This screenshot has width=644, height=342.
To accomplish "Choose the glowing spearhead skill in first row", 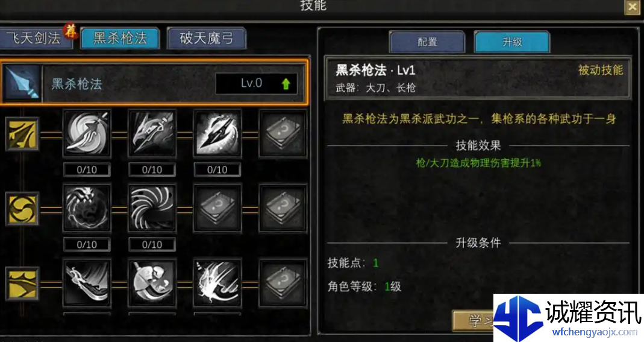I will pos(217,133).
